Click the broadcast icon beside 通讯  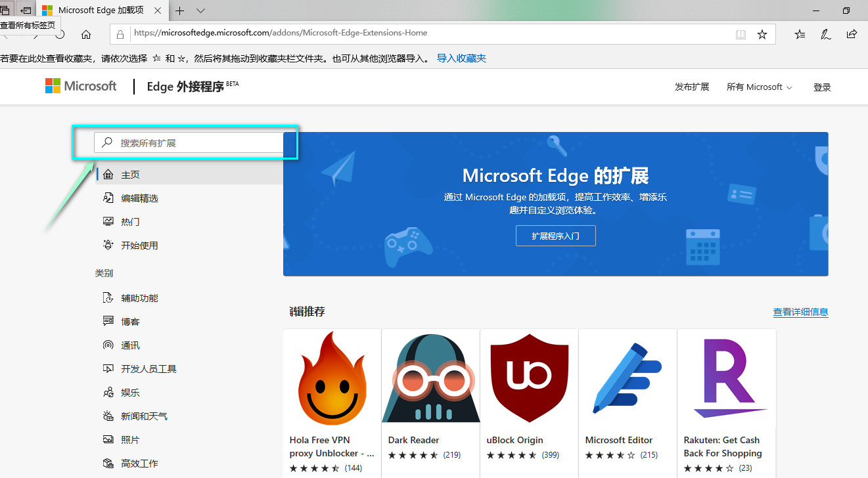click(x=108, y=345)
